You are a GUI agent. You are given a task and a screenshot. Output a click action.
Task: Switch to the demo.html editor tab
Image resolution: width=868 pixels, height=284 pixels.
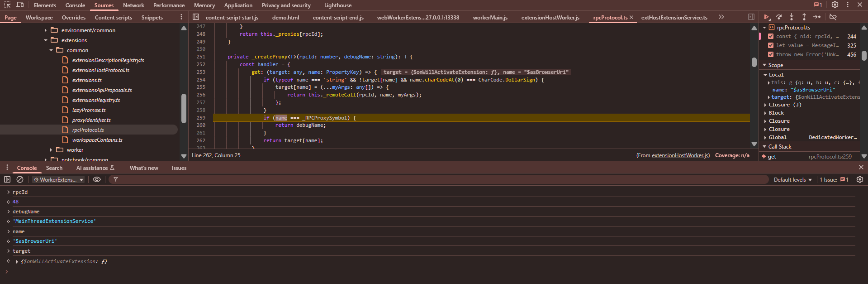point(285,18)
